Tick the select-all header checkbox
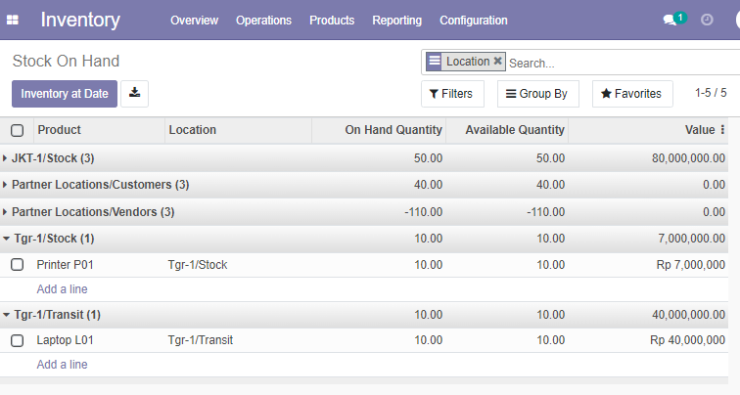The image size is (740, 395). (17, 130)
